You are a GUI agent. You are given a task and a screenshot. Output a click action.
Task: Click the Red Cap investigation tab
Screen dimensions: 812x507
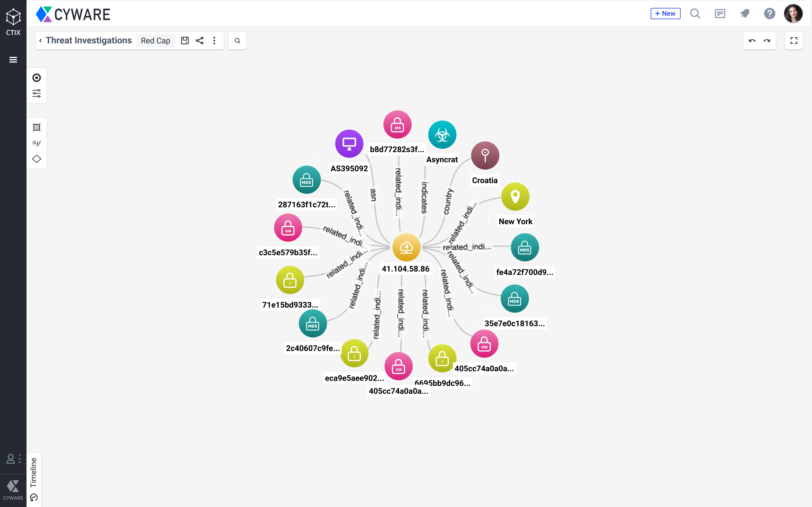tap(155, 41)
